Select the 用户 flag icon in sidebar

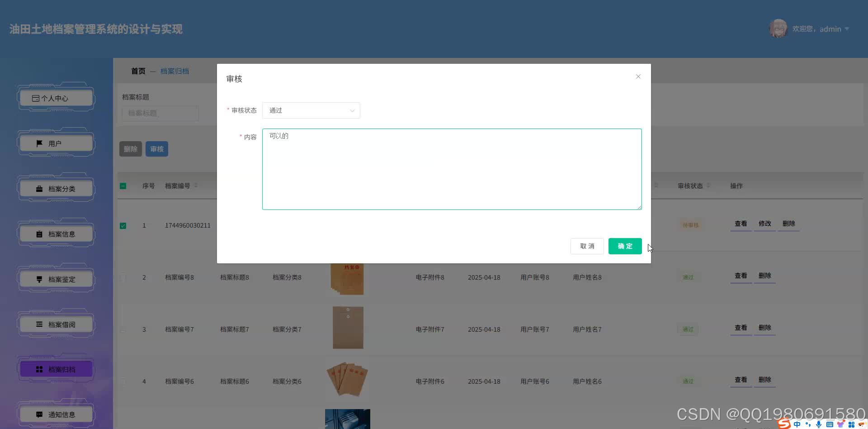tap(38, 143)
